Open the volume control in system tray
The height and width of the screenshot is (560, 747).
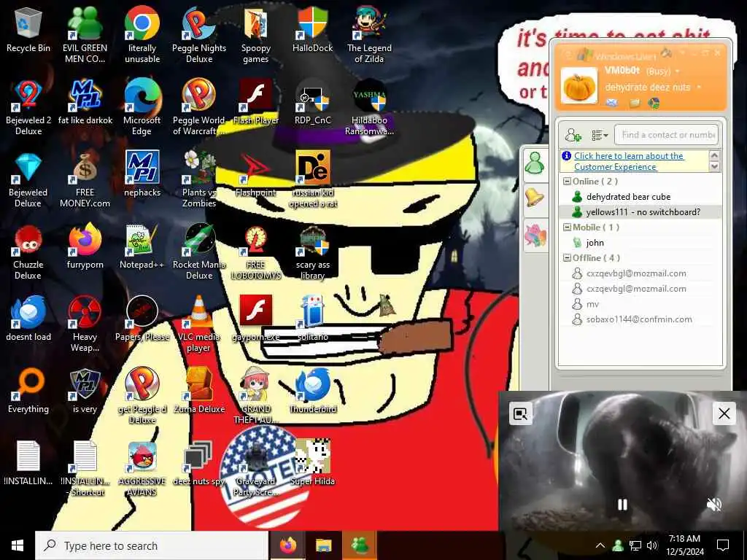(652, 545)
